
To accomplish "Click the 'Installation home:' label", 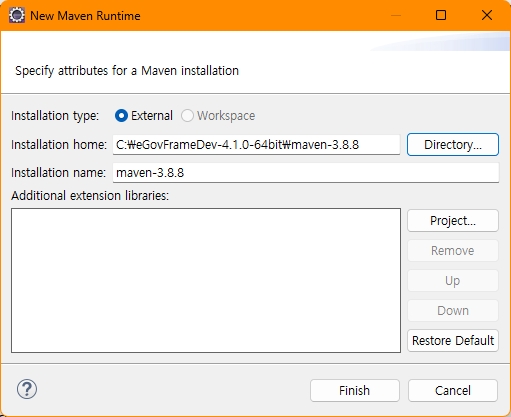I will 59,145.
